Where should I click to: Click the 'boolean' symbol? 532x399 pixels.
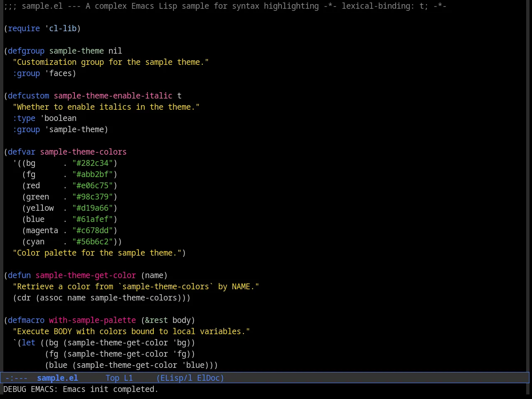60,118
